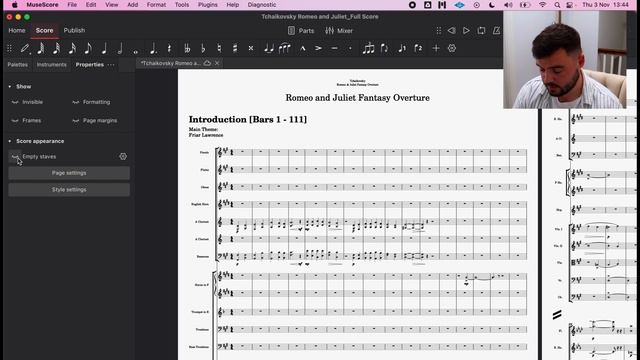Open the Format menu
The height and width of the screenshot is (360, 640).
coord(156,5)
